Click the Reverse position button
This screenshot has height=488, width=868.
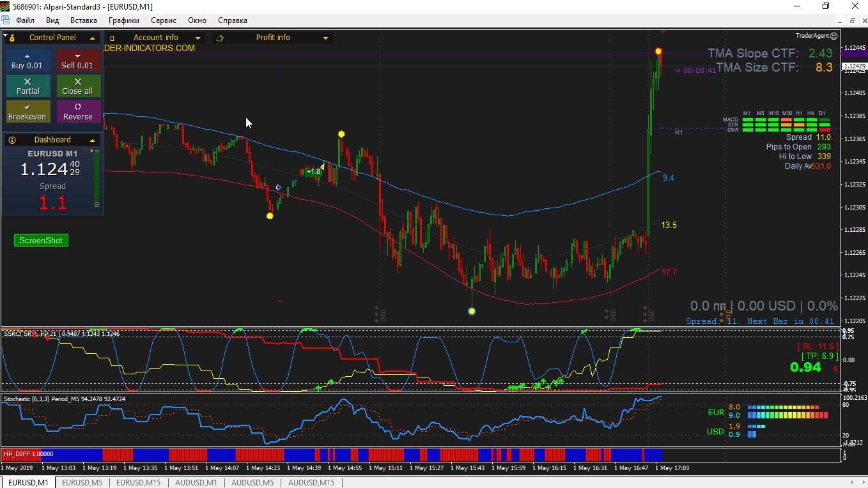pyautogui.click(x=78, y=112)
